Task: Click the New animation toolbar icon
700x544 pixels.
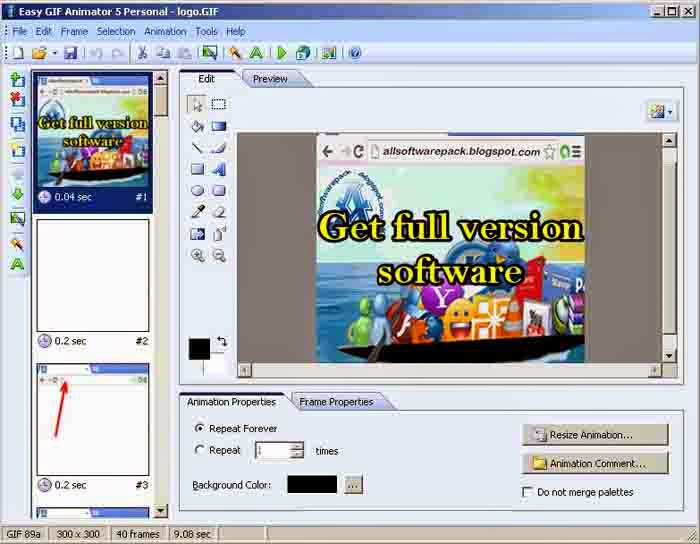Action: click(x=18, y=53)
